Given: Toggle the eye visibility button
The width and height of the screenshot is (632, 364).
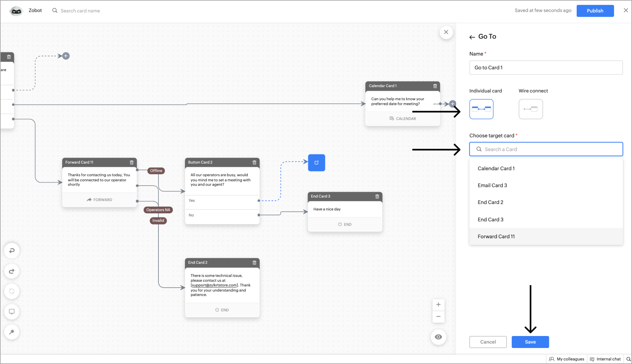Looking at the screenshot, I should (438, 337).
